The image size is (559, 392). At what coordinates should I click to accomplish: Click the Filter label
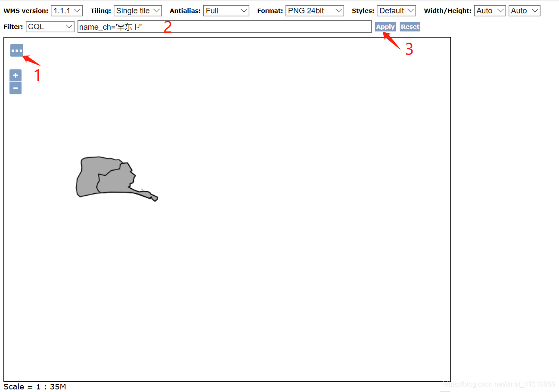click(x=12, y=26)
